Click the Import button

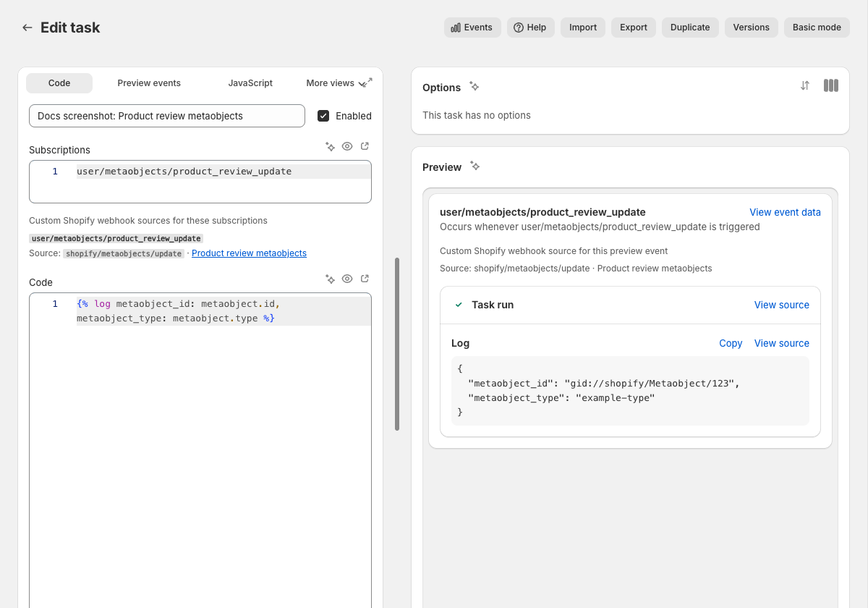(x=583, y=28)
